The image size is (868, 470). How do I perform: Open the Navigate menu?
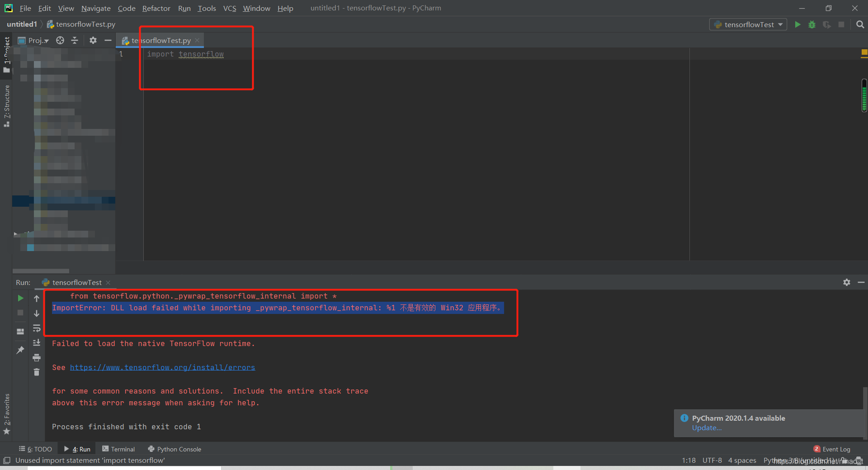pos(96,8)
